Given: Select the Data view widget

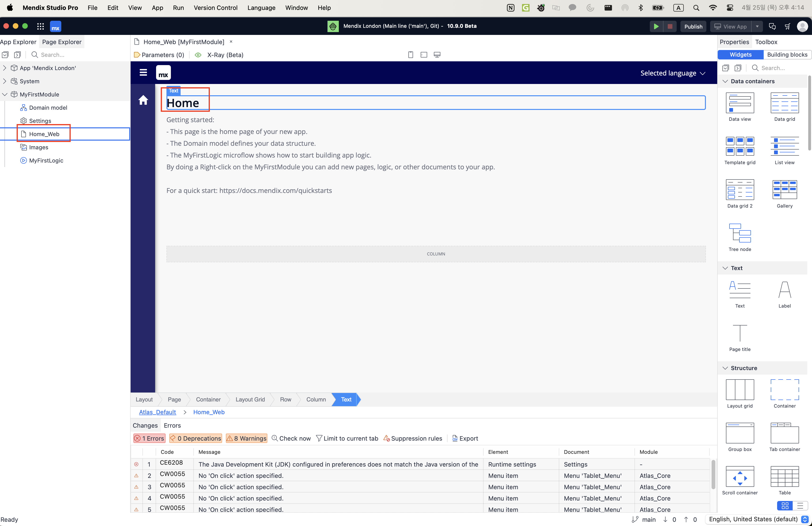Looking at the screenshot, I should click(x=740, y=107).
